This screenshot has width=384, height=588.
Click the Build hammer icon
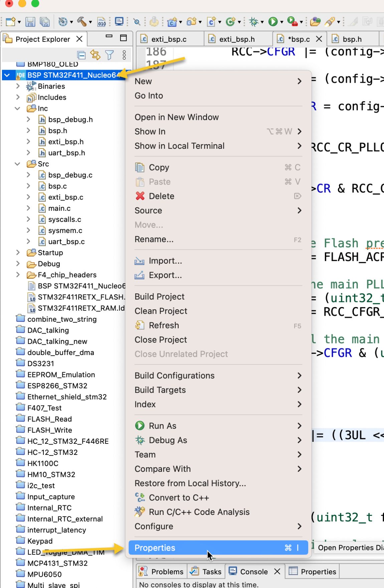[81, 22]
